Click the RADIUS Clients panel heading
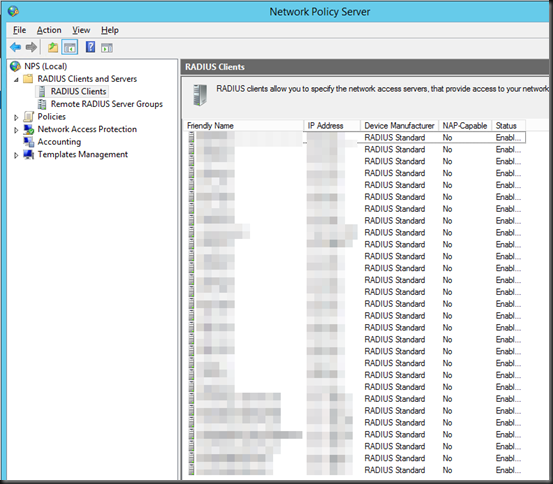Screen dimensions: 553x484 pyautogui.click(x=215, y=67)
